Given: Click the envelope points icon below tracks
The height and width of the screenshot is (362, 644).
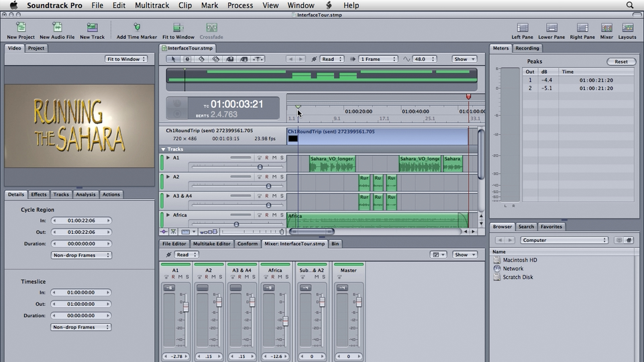Looking at the screenshot, I should tap(164, 232).
